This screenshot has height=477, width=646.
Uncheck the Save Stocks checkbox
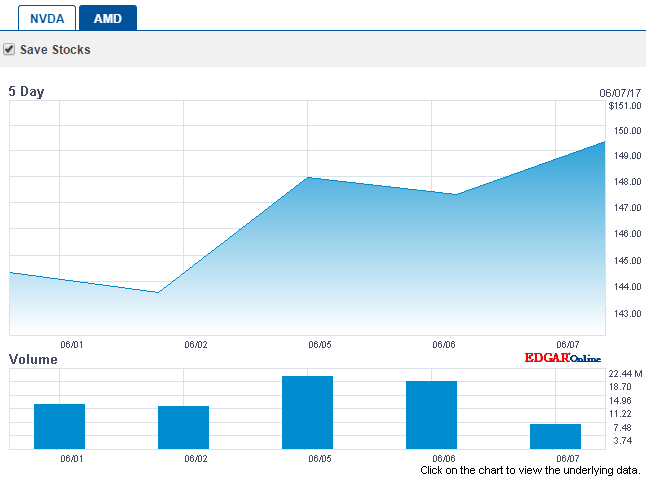pyautogui.click(x=9, y=49)
